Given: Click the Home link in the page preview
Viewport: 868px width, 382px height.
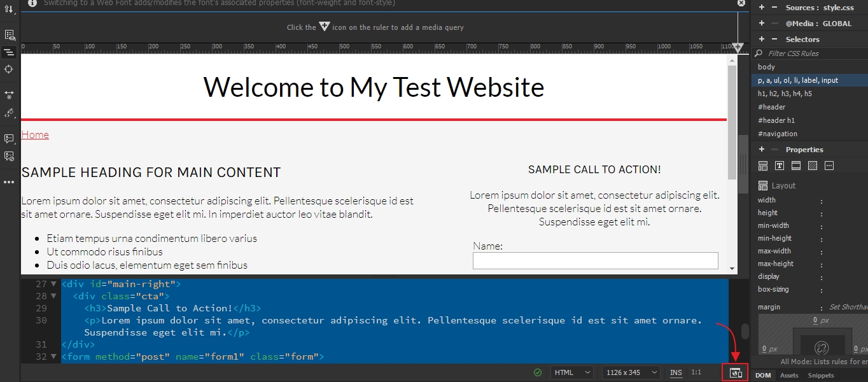Looking at the screenshot, I should (x=35, y=134).
